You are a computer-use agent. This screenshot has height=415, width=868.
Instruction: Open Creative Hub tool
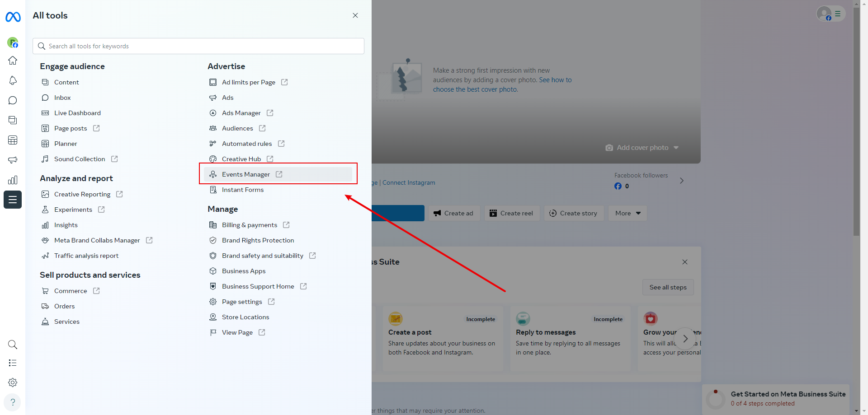241,159
